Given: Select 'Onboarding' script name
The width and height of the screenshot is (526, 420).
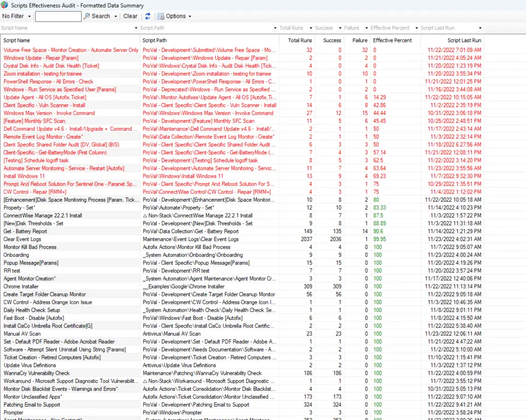Looking at the screenshot, I should click(16, 255).
